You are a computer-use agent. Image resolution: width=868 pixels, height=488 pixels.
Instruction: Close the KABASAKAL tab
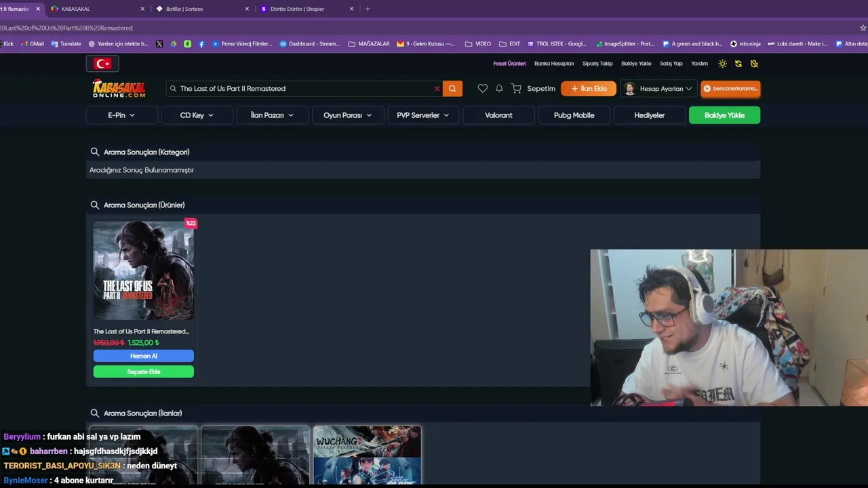click(142, 9)
